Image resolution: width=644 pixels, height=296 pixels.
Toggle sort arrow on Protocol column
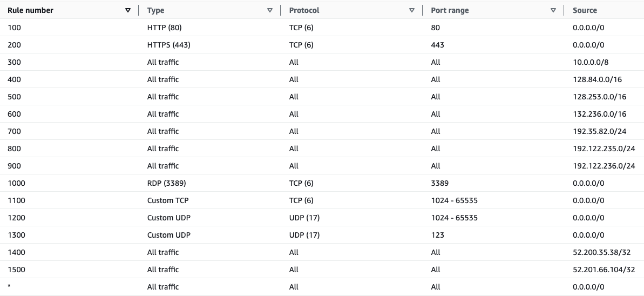point(412,10)
